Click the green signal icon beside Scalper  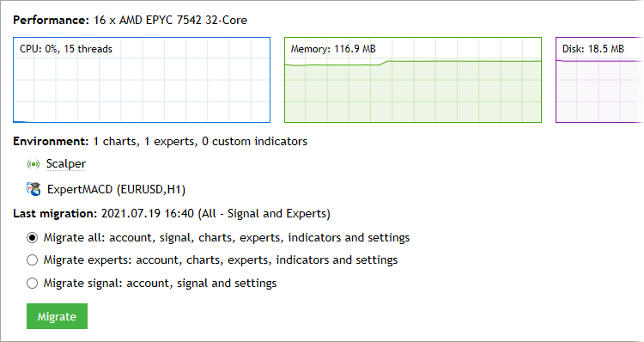coord(33,164)
